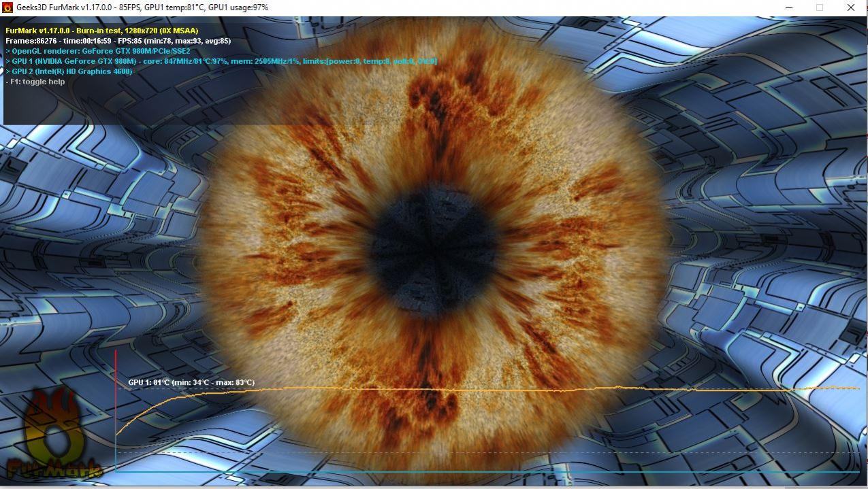Screen dimensions: 868x489
Task: Click the 'Frames:86276 - time:00:16:59' stats line
Action: (118, 41)
